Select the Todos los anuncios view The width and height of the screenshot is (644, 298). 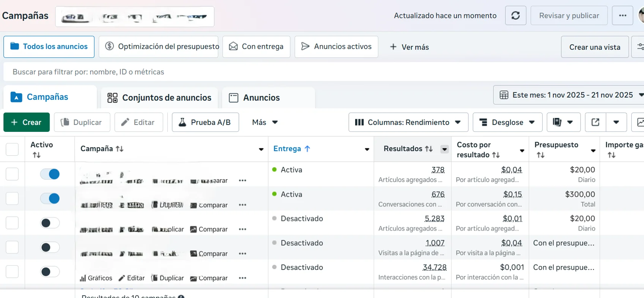tap(49, 47)
